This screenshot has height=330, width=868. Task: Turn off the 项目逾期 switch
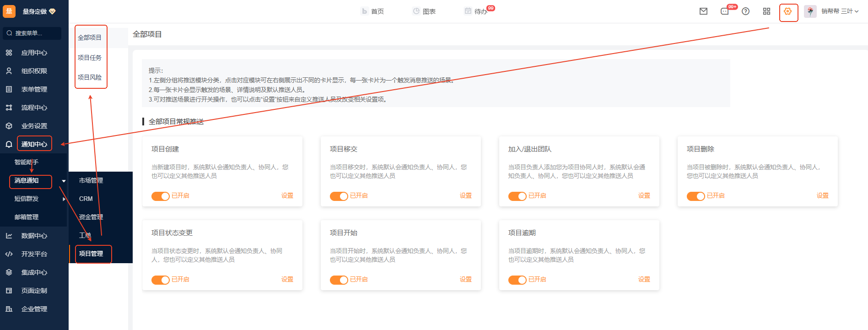click(517, 280)
